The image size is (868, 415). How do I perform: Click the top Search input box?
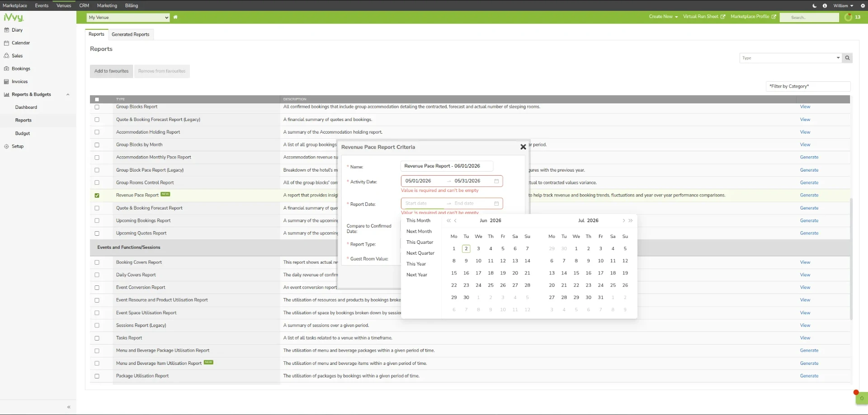809,17
